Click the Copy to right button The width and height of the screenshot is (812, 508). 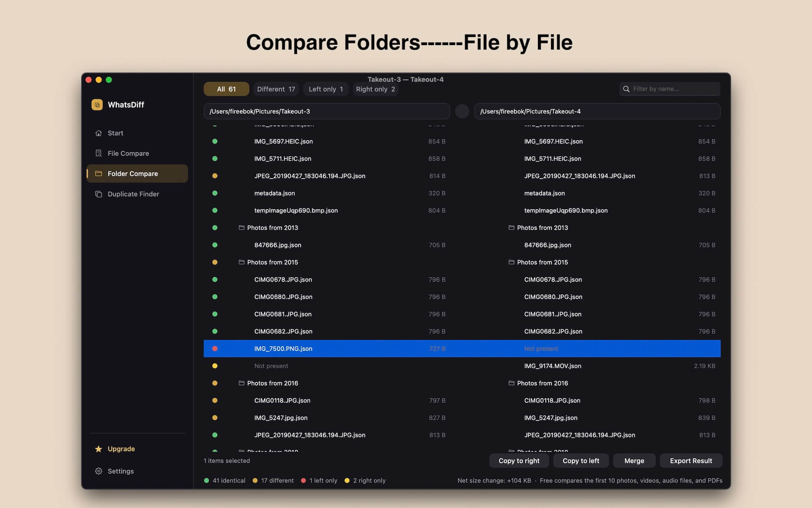tap(519, 460)
